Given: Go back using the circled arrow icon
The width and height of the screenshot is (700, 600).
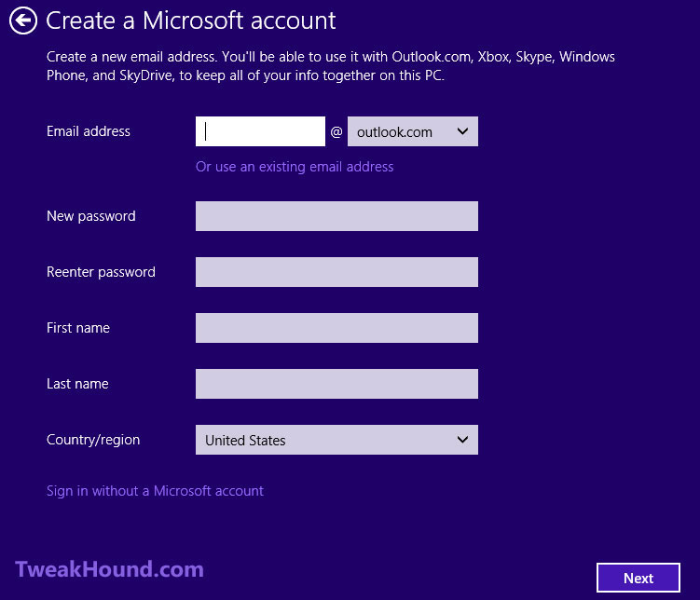Looking at the screenshot, I should pos(23,20).
